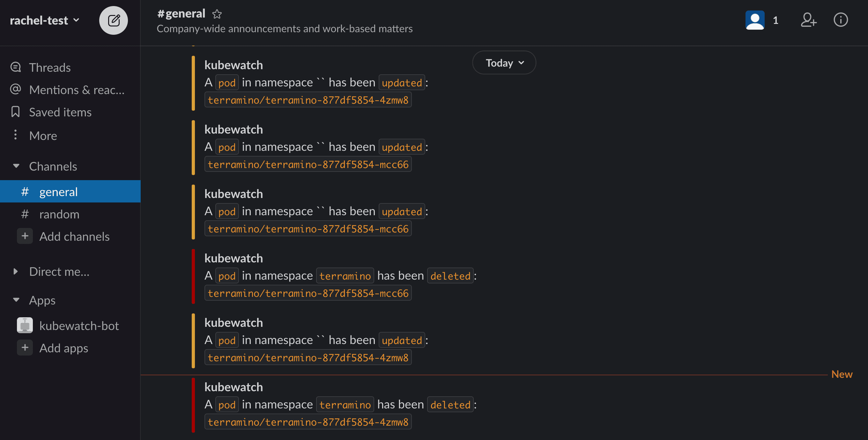View your Saved items
868x440 pixels.
coord(60,112)
